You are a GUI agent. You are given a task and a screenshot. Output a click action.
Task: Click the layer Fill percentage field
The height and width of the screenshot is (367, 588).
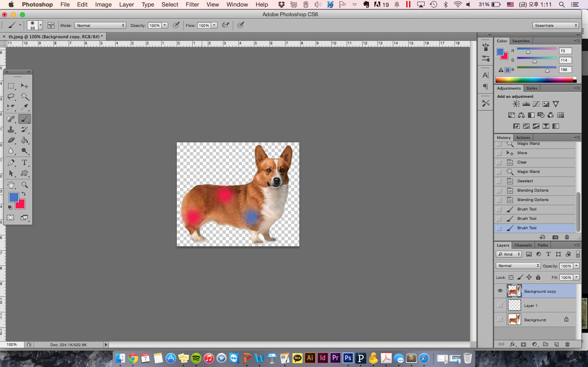(566, 277)
